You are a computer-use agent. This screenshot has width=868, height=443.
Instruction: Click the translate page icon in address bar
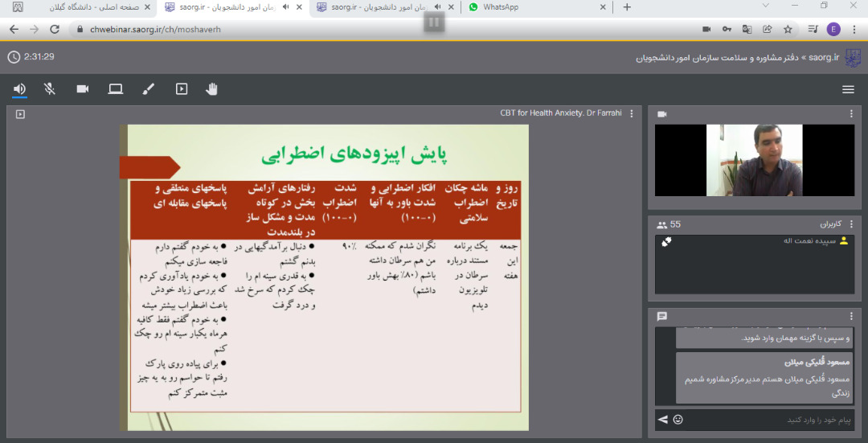tap(747, 29)
